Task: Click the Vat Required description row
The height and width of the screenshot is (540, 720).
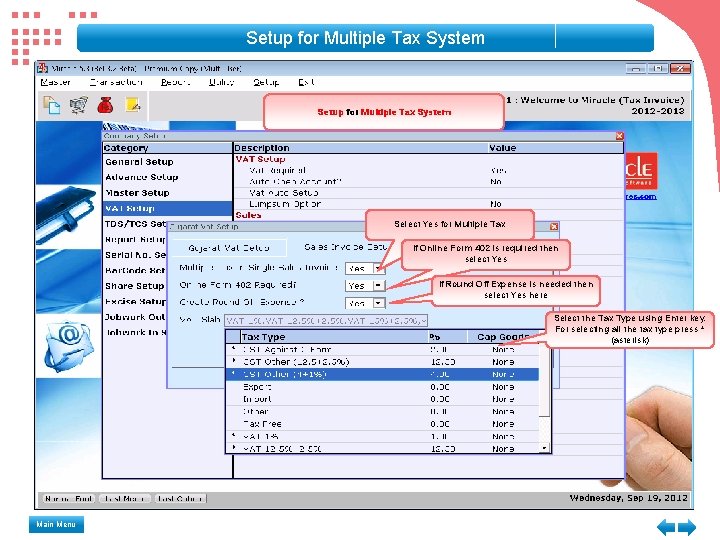Action: (429, 170)
